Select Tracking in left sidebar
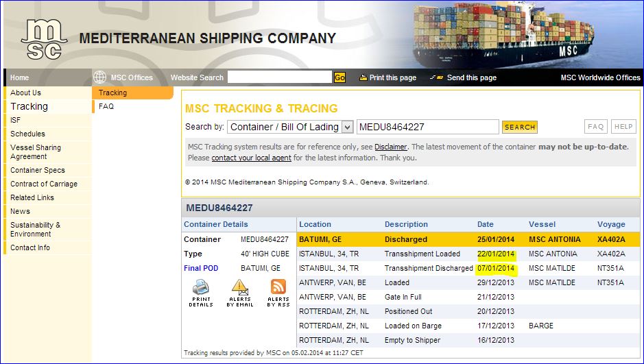 [29, 106]
